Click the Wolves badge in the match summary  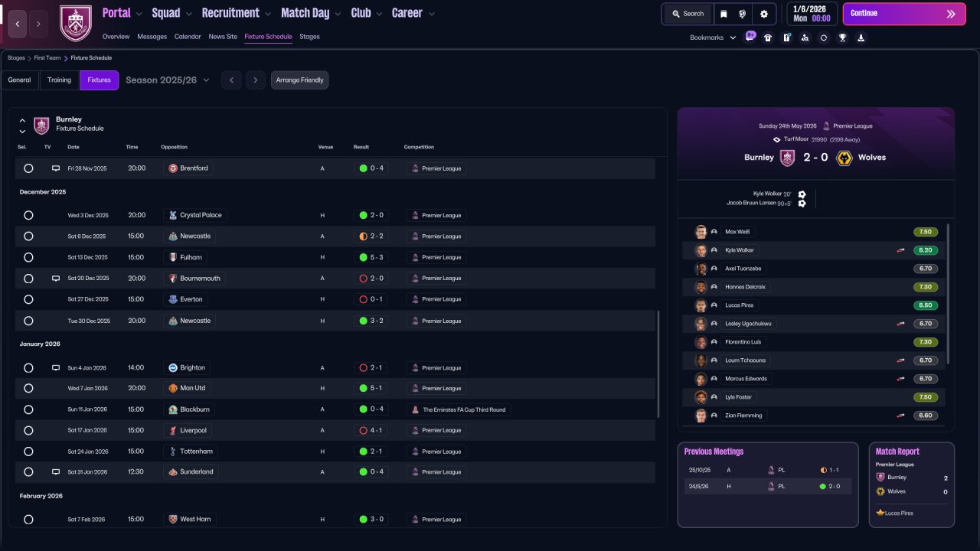(844, 158)
